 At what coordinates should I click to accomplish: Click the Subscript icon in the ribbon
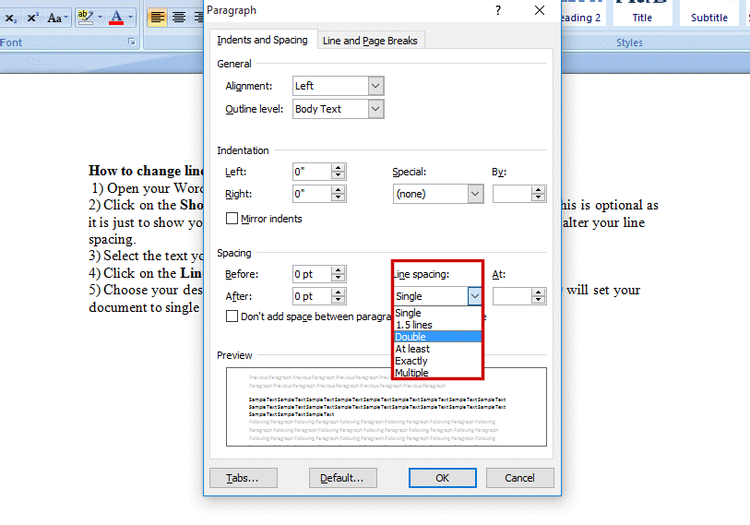tap(10, 18)
